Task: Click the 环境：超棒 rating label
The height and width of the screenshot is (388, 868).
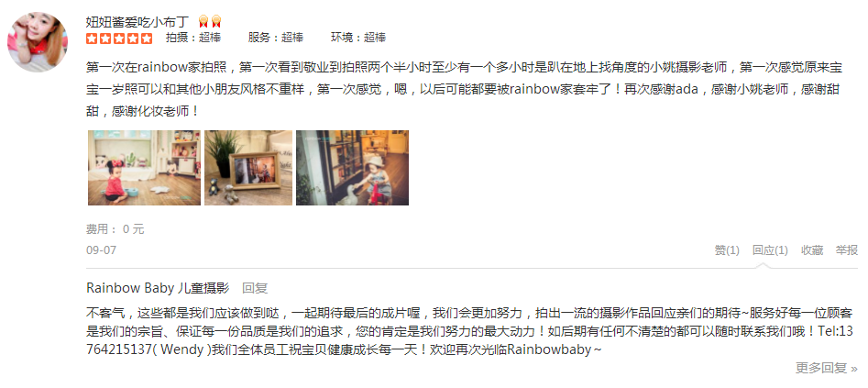Action: click(358, 38)
